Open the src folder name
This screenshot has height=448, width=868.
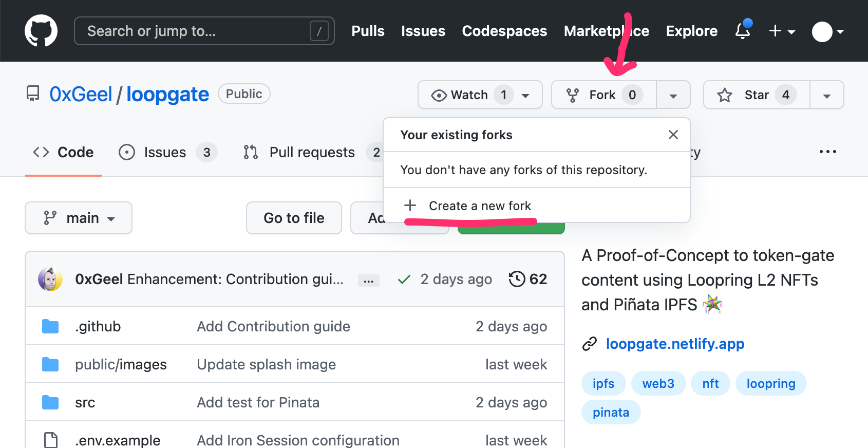click(85, 402)
